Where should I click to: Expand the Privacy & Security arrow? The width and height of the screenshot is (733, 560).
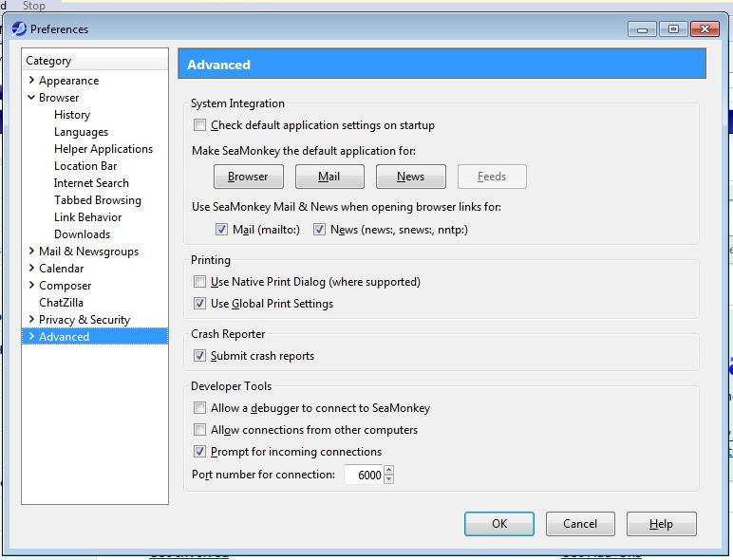click(31, 319)
